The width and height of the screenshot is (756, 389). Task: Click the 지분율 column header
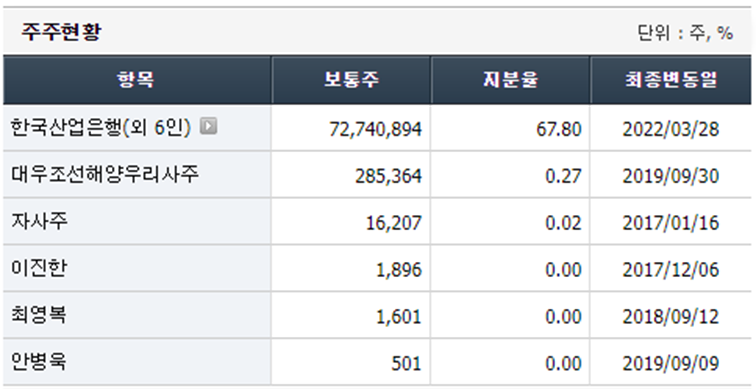point(510,80)
